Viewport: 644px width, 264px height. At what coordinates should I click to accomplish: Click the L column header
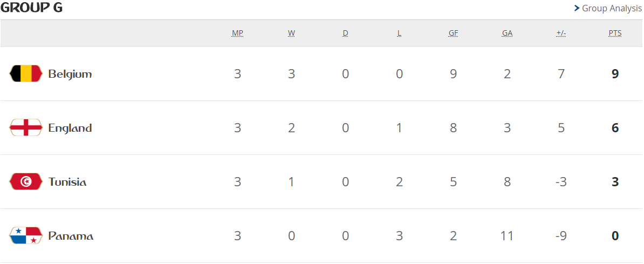399,33
